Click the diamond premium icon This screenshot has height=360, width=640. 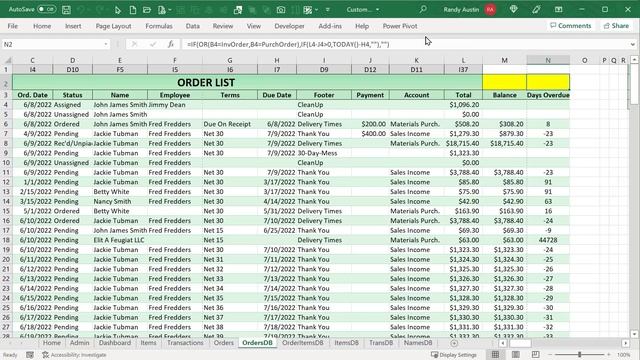(x=513, y=9)
